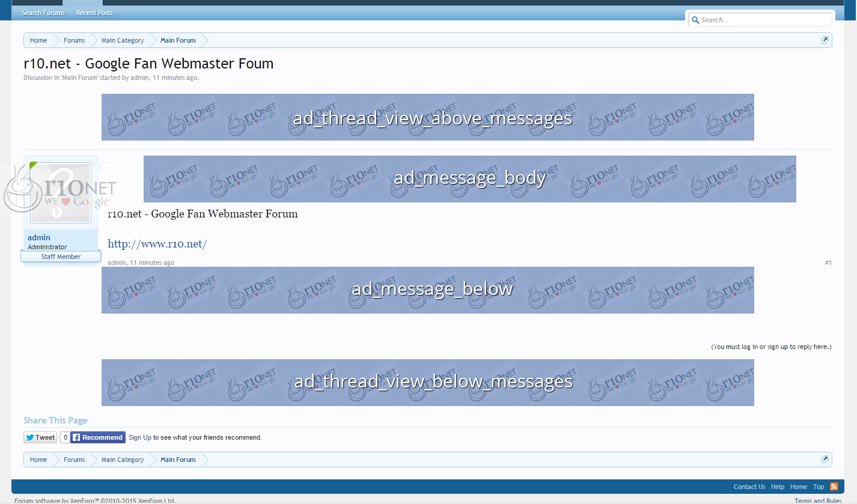Open Main Forum in the breadcrumb above the title
The height and width of the screenshot is (504, 857).
(178, 40)
